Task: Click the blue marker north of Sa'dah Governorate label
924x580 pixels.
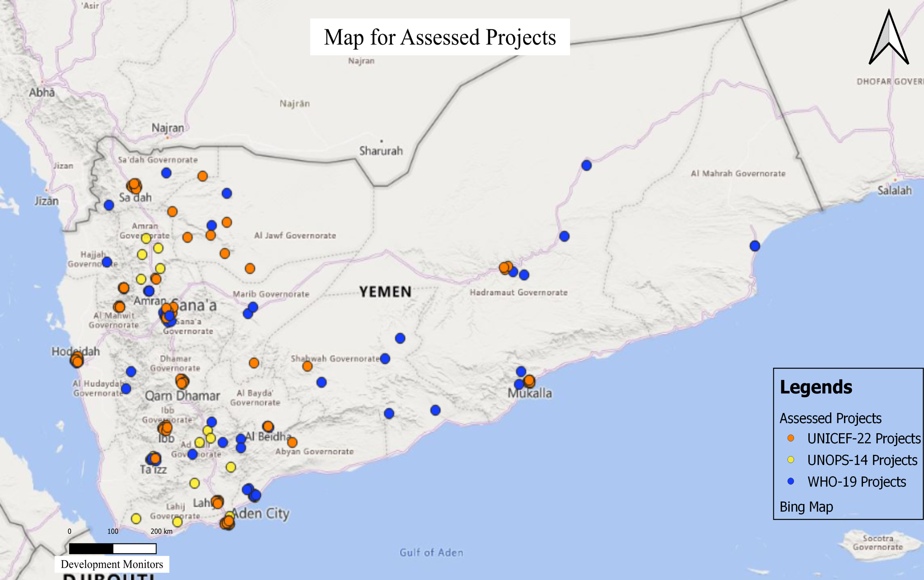Action: [166, 173]
